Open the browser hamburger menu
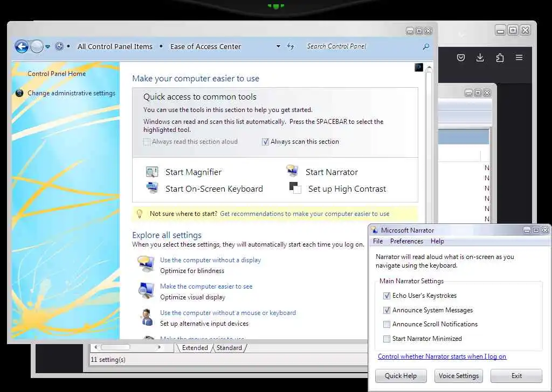The image size is (552, 392). (x=519, y=57)
